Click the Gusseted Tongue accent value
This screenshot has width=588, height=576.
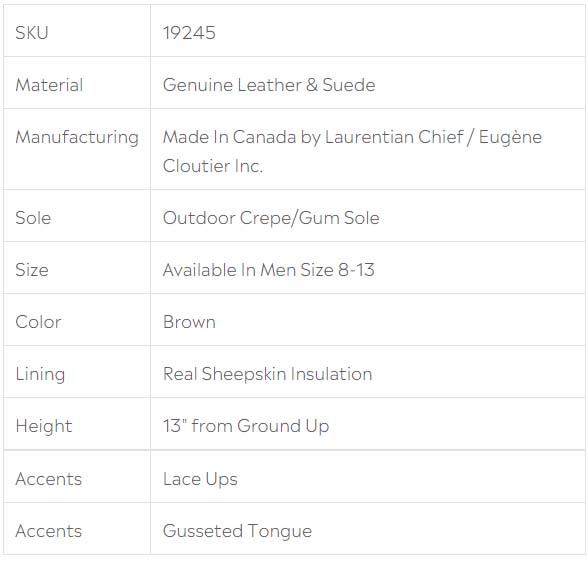[x=237, y=531]
